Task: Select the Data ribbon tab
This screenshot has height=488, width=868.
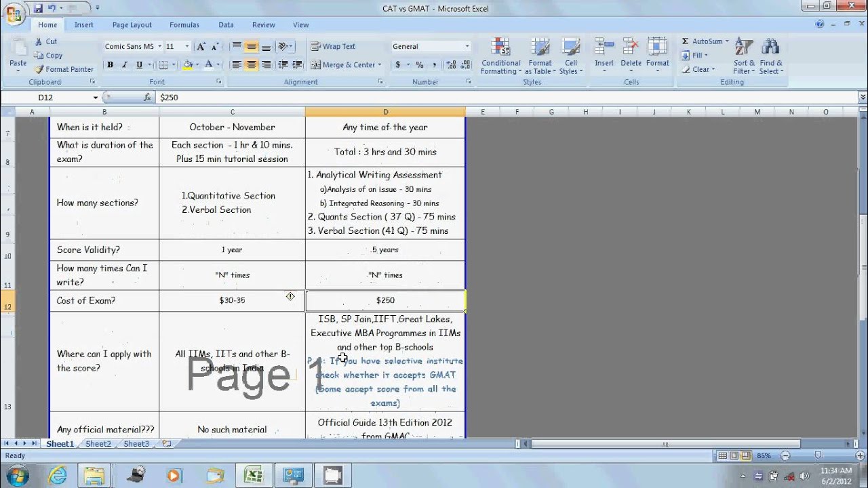Action: pos(226,25)
